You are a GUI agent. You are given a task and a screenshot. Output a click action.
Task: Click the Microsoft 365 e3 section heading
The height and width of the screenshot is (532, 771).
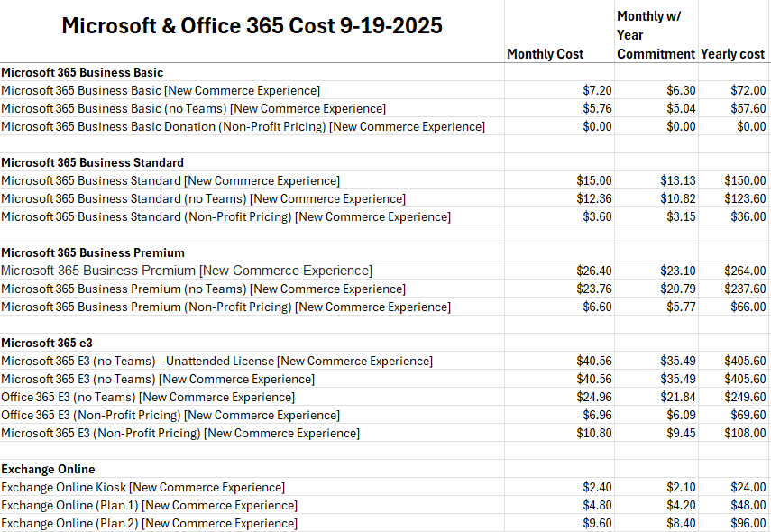[x=47, y=343]
